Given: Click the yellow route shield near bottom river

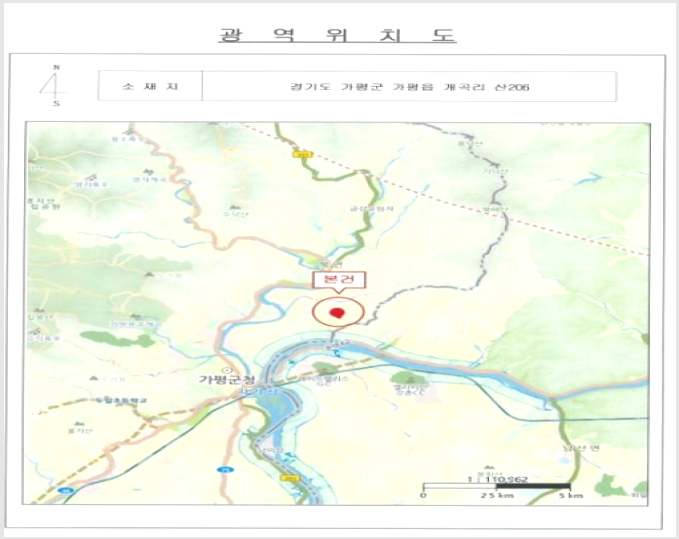Looking at the screenshot, I should pos(285,477).
